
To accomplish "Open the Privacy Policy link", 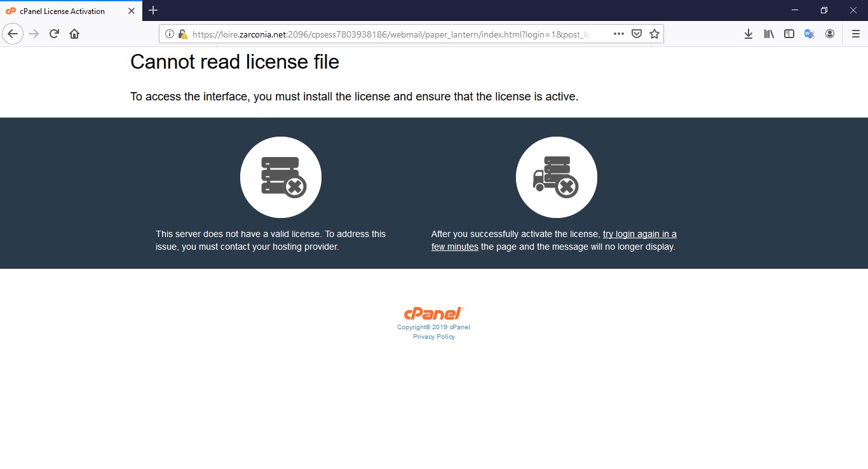I will (434, 337).
